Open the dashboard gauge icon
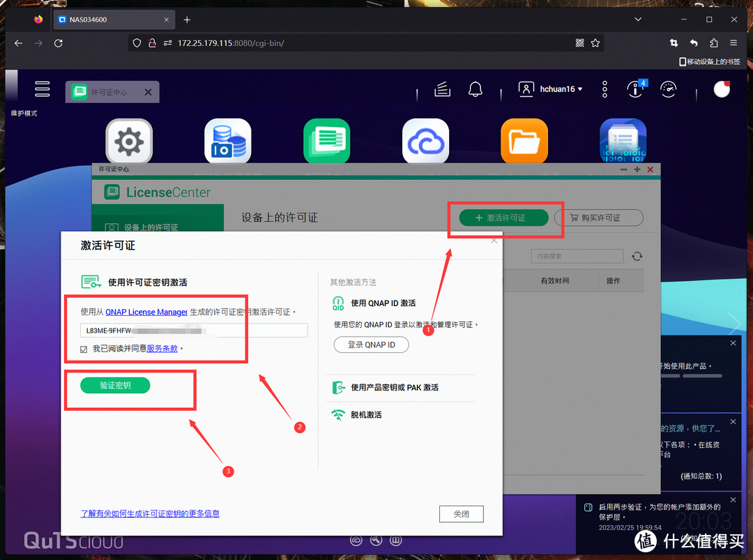The height and width of the screenshot is (560, 753). (669, 89)
